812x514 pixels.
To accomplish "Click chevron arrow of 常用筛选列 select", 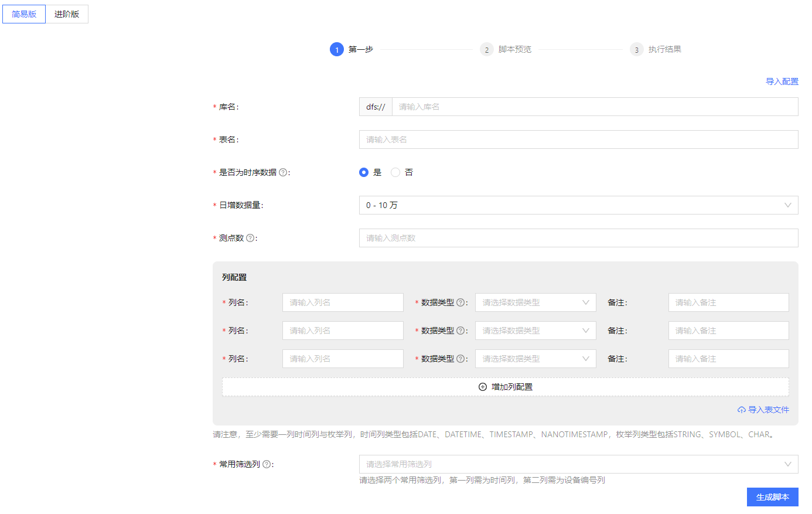I will pyautogui.click(x=788, y=464).
